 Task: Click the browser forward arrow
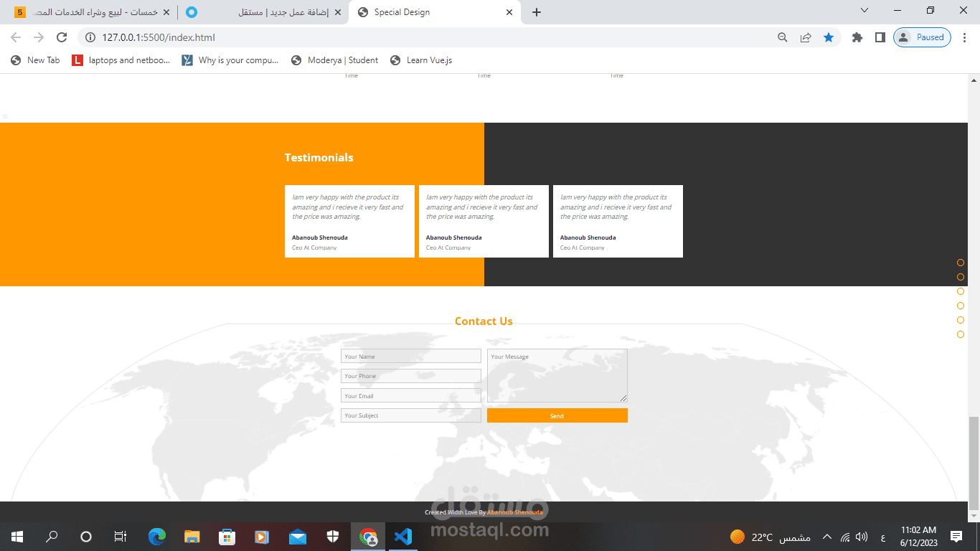coord(39,37)
